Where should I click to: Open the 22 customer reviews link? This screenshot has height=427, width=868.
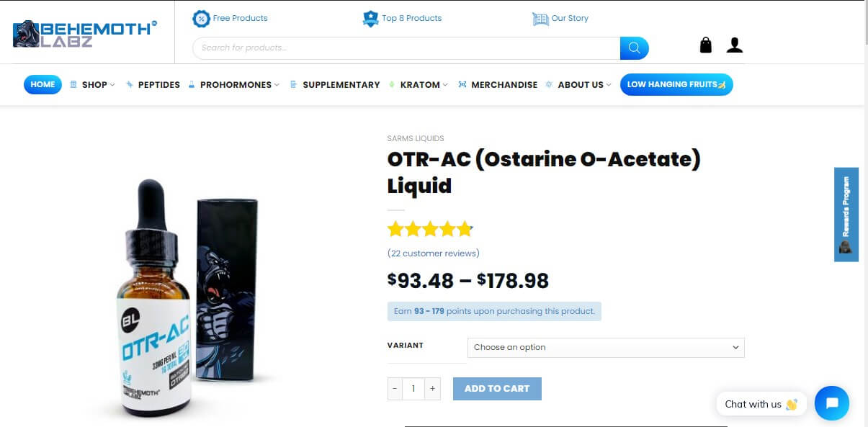coord(434,253)
